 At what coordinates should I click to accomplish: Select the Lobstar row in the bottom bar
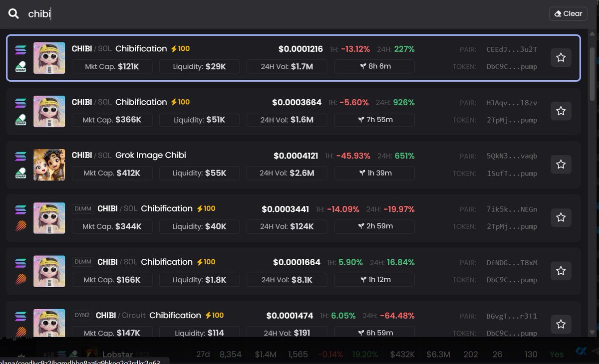(x=118, y=354)
